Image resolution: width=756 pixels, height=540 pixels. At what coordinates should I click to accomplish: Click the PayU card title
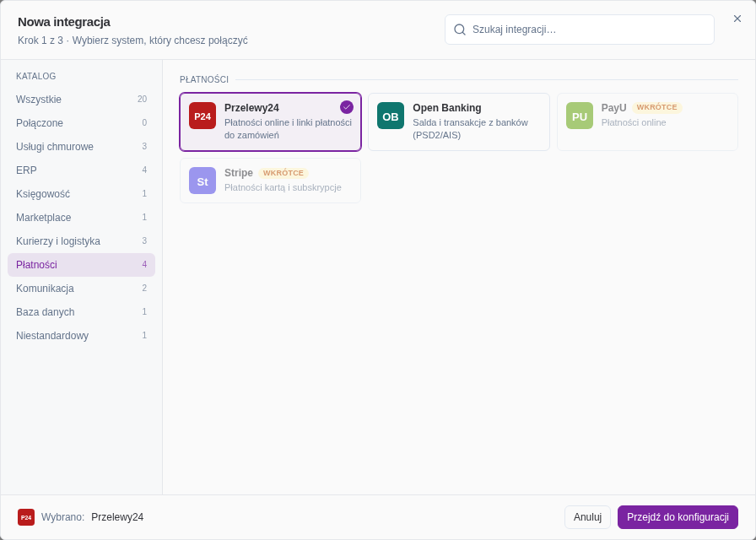coord(613,108)
